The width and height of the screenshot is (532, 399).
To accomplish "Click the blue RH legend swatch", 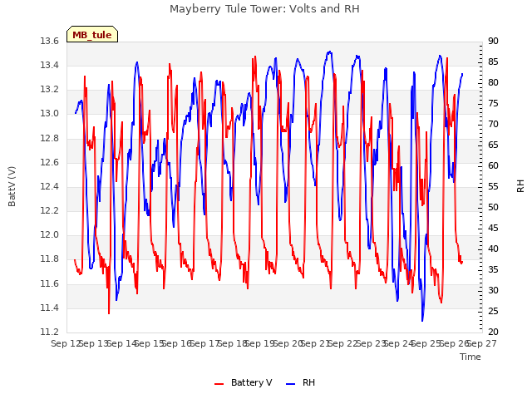I will [291, 383].
